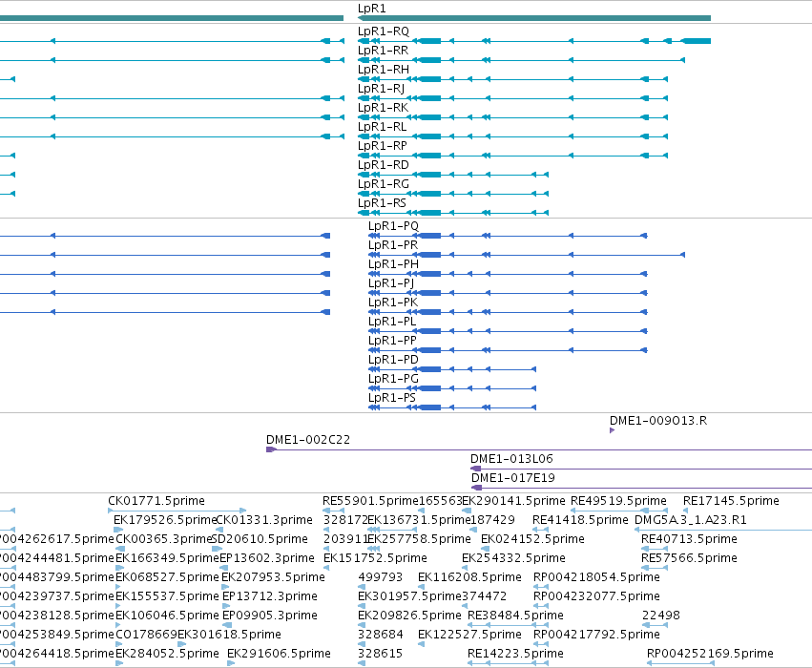Open EST label EK122527.5prime
This screenshot has height=668, width=812.
[469, 635]
